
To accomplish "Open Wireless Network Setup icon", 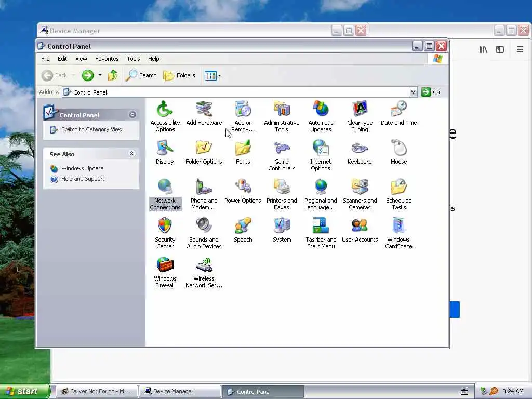I will point(204,272).
